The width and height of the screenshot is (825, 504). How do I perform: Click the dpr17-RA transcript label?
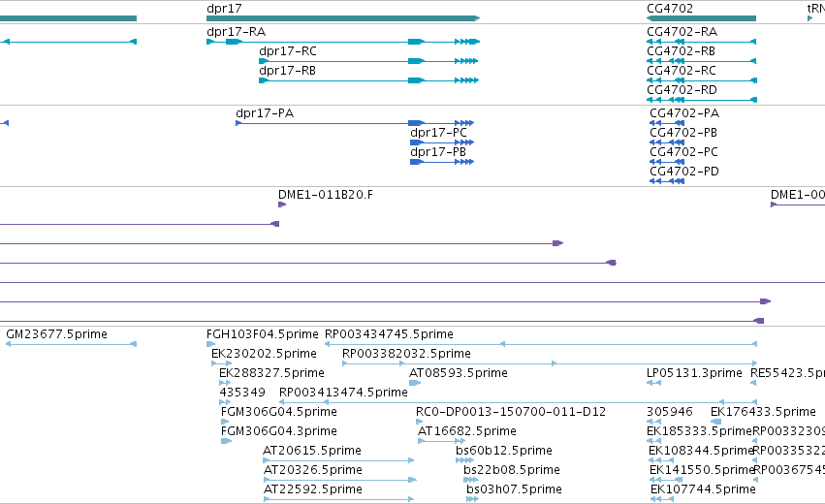[x=237, y=32]
